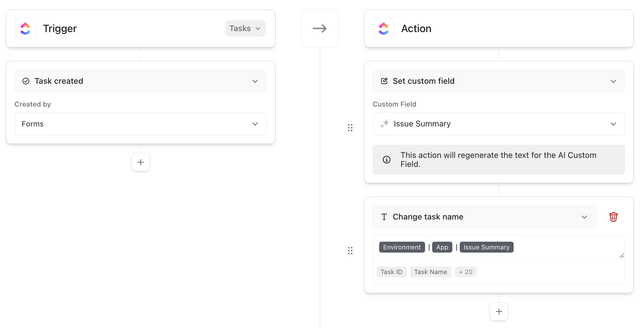
Task: Click the ClickUp logo on the Trigger card
Action: click(x=25, y=28)
